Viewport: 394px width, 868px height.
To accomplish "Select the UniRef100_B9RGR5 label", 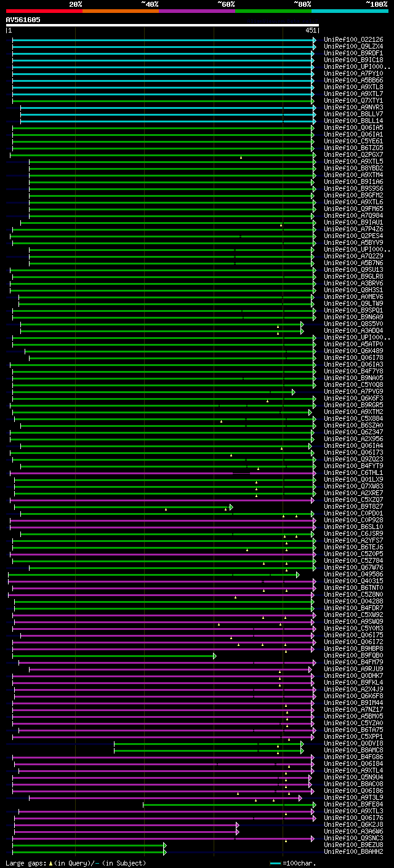I will [x=353, y=405].
